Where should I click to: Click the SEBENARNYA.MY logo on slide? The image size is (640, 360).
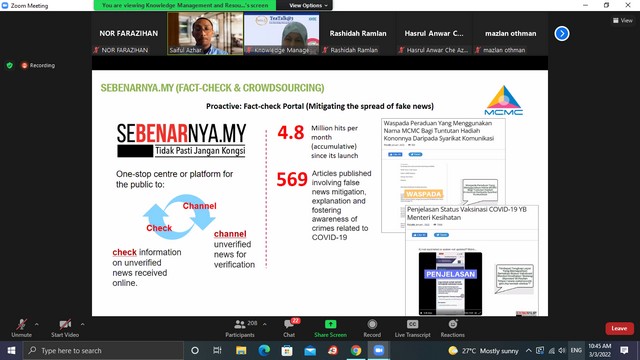pos(181,140)
